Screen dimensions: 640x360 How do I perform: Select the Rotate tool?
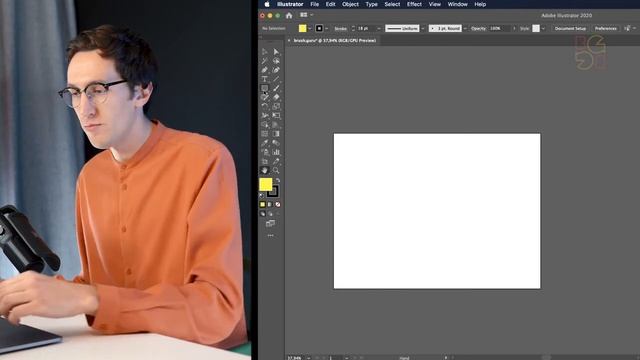pyautogui.click(x=264, y=106)
